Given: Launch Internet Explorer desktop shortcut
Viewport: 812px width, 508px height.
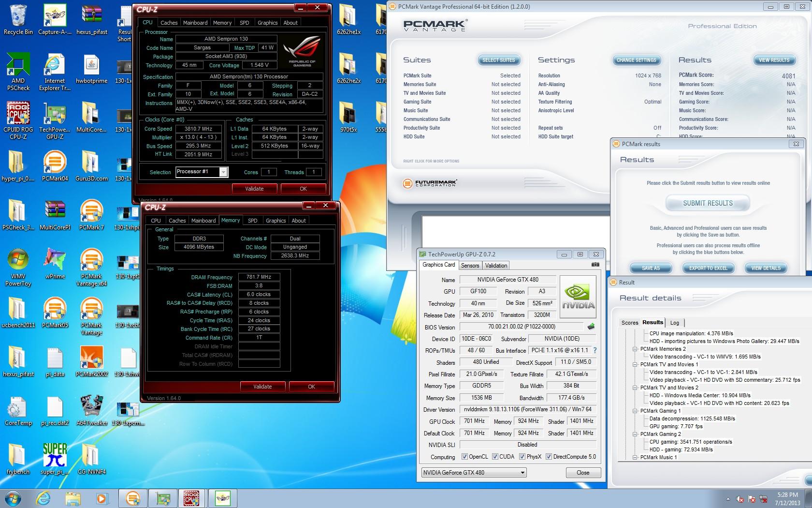Looking at the screenshot, I should coord(55,72).
